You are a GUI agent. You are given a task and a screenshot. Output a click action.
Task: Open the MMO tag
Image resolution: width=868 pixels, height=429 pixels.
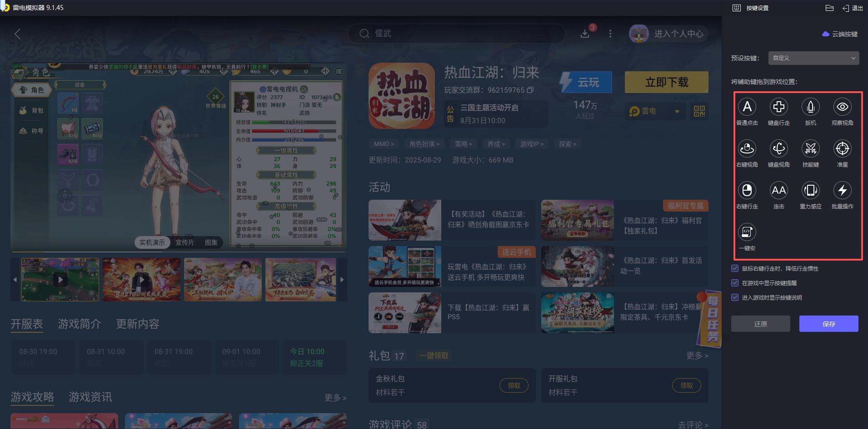tap(384, 144)
